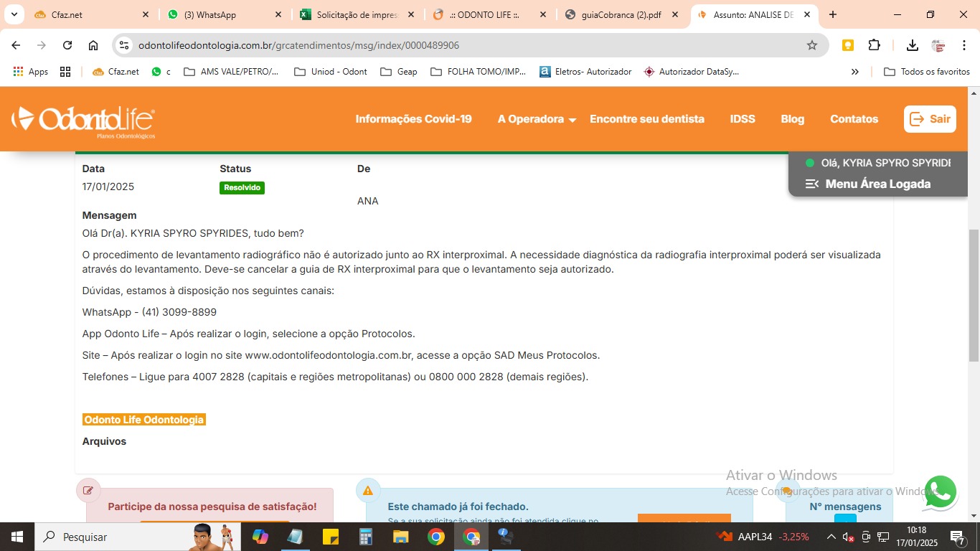Open the Chrome three-dot menu
This screenshot has height=551, width=980.
(964, 45)
